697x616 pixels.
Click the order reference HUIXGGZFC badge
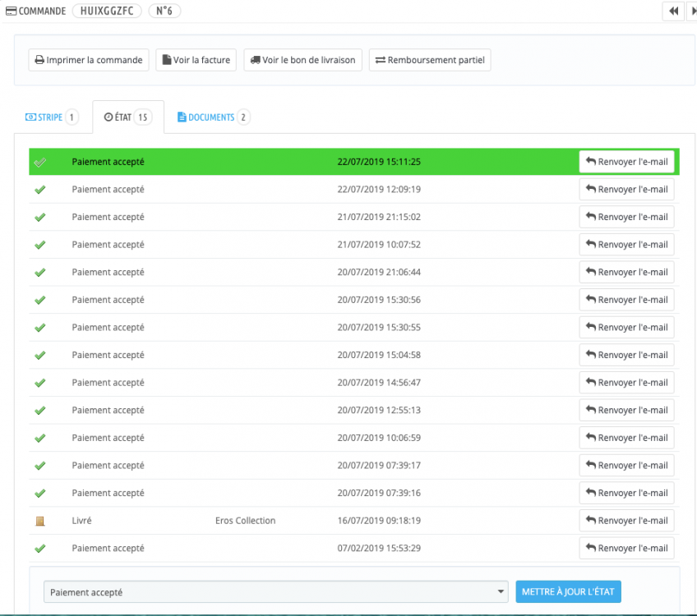tap(107, 11)
